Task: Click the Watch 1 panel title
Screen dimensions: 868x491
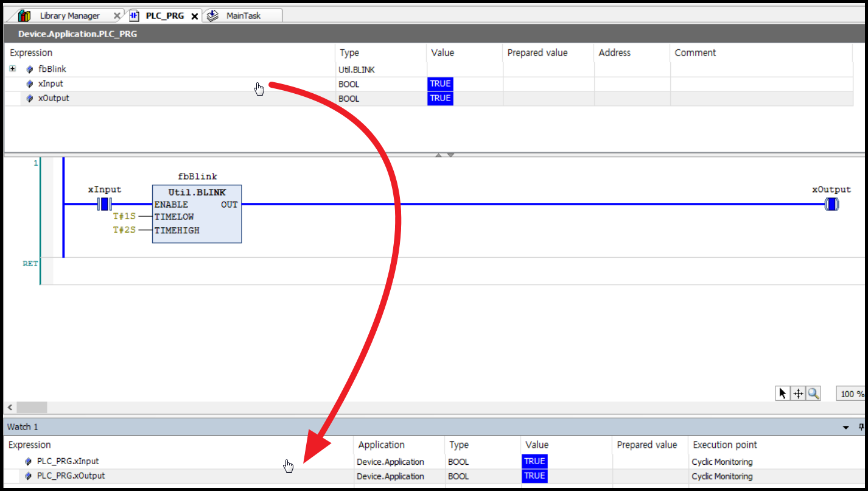Action: coord(23,427)
